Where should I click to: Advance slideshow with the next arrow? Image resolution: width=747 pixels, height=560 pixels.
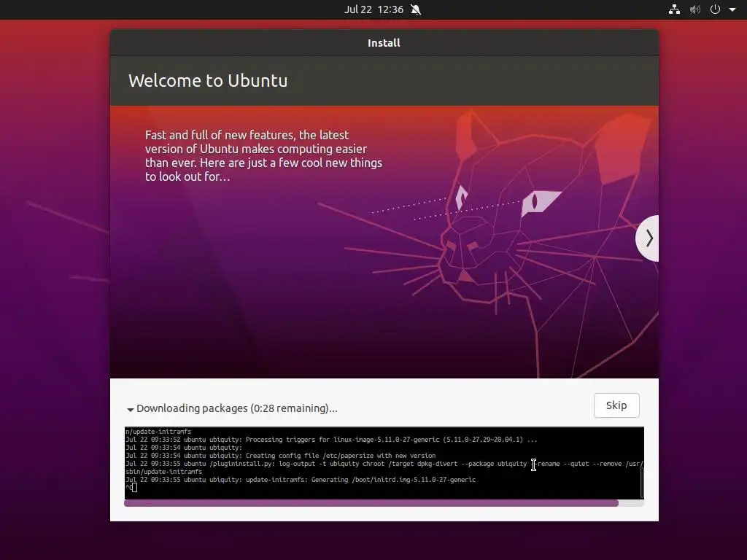[648, 238]
